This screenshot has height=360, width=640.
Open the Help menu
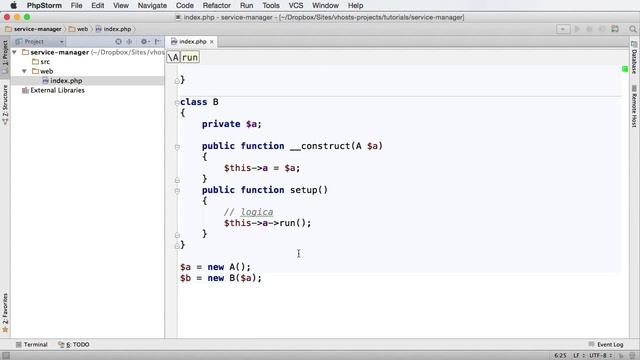[356, 5]
